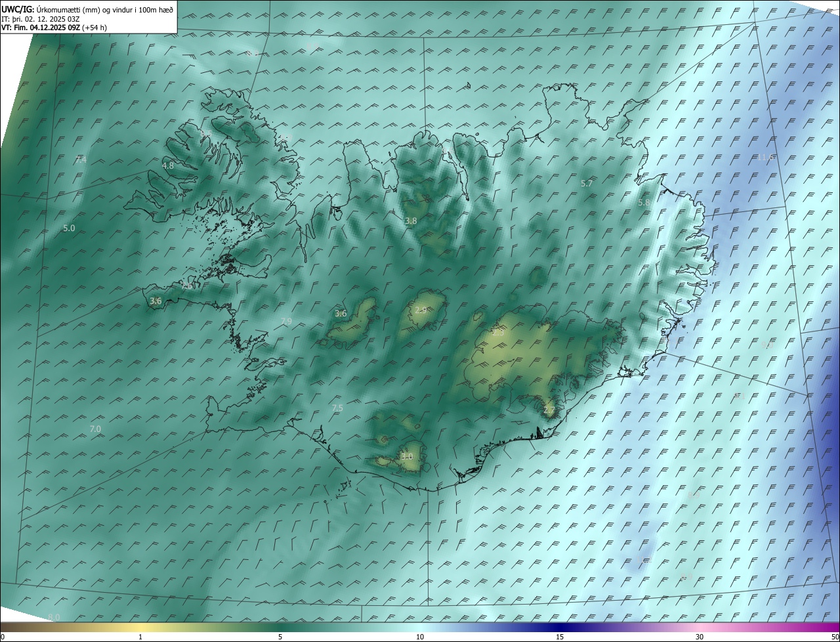Click the map value label "7.0"
Screen dimensions: 840x642
click(x=95, y=429)
